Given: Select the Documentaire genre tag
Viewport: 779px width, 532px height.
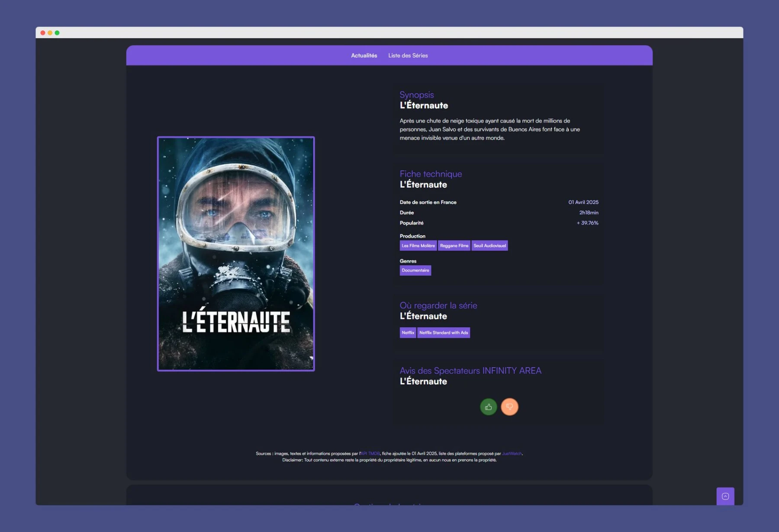Looking at the screenshot, I should pyautogui.click(x=415, y=270).
